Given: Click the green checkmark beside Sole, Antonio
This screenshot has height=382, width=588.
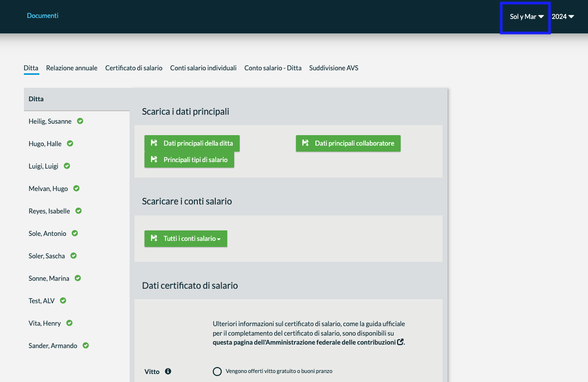Looking at the screenshot, I should coord(75,233).
